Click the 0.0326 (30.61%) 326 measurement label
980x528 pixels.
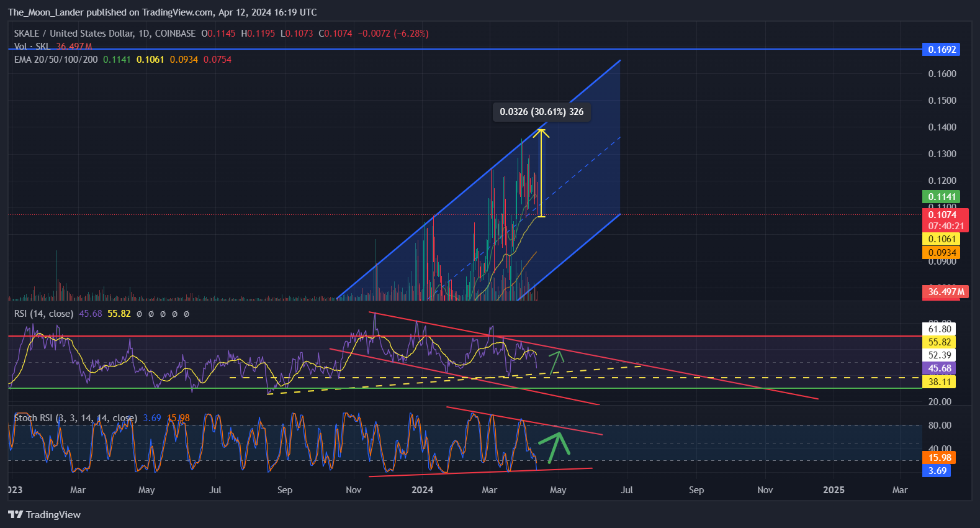[x=542, y=112]
